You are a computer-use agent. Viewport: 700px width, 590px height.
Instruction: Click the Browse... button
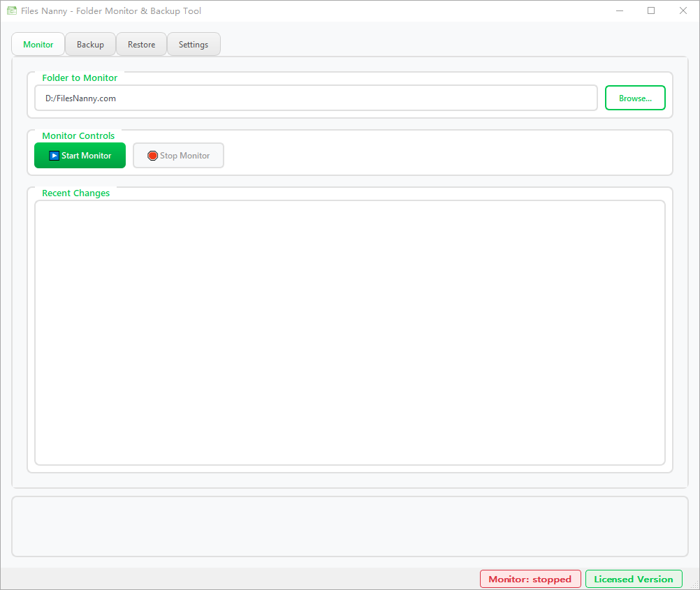point(634,98)
